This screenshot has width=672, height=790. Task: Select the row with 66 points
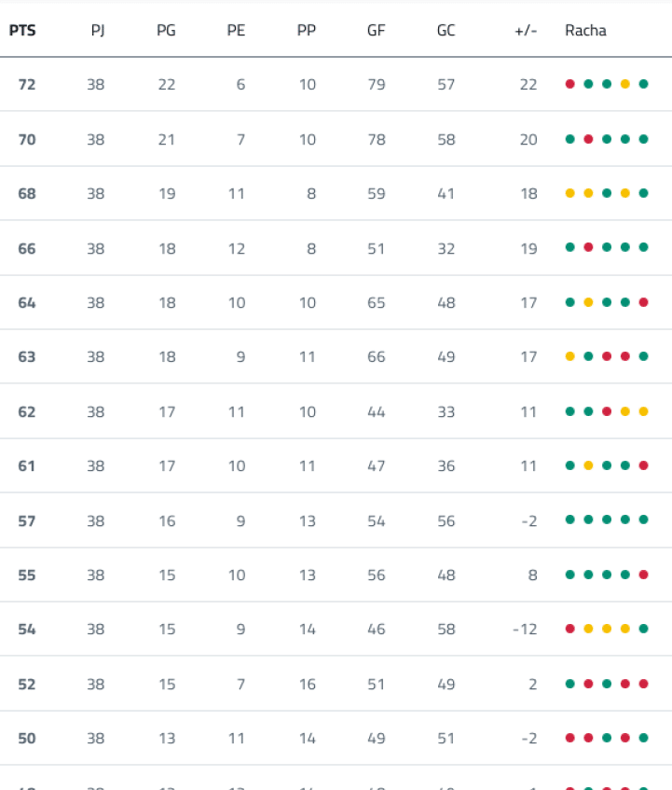(336, 248)
